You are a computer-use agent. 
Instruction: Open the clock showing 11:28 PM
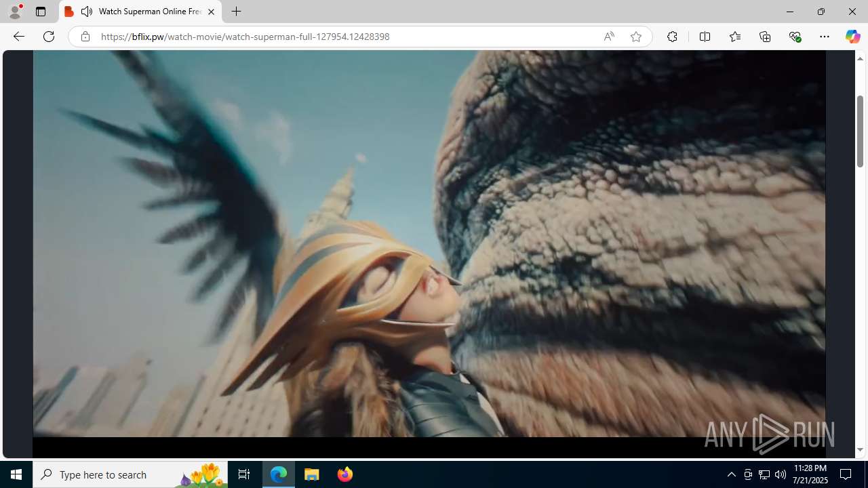(x=810, y=474)
